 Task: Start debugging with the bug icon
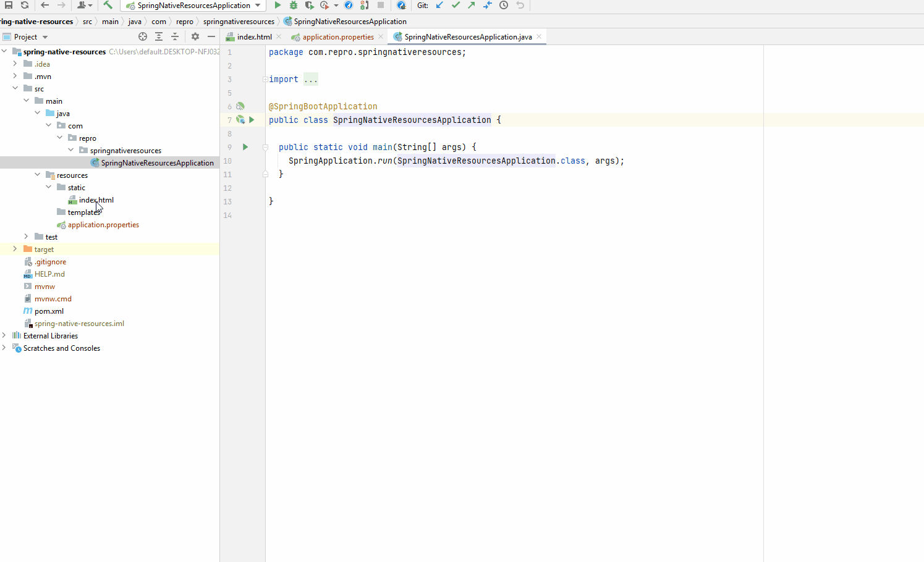[x=294, y=5]
